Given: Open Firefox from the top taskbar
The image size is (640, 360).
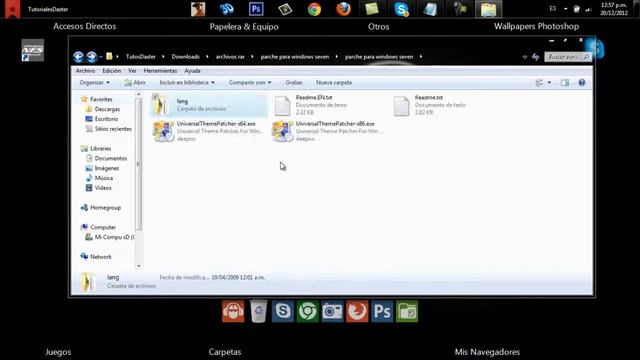Looking at the screenshot, I should [343, 9].
